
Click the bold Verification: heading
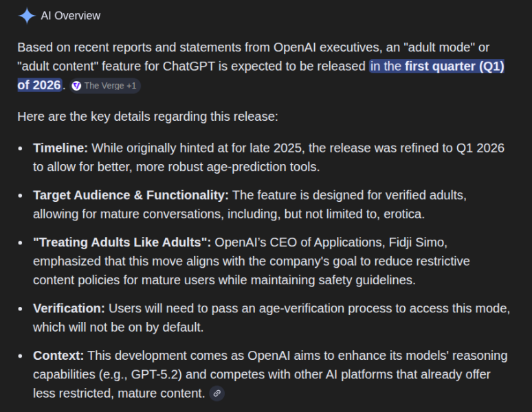[69, 308]
